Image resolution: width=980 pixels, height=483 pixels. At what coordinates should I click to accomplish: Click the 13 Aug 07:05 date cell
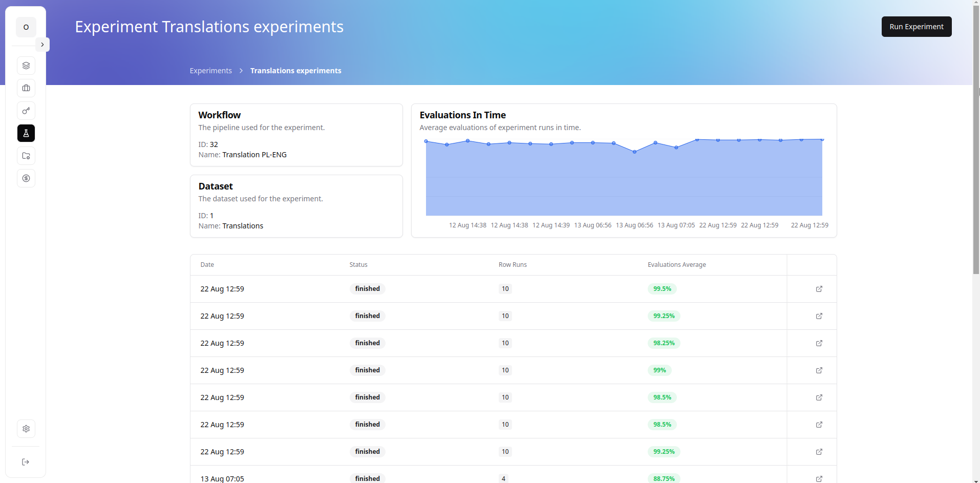[x=222, y=479]
